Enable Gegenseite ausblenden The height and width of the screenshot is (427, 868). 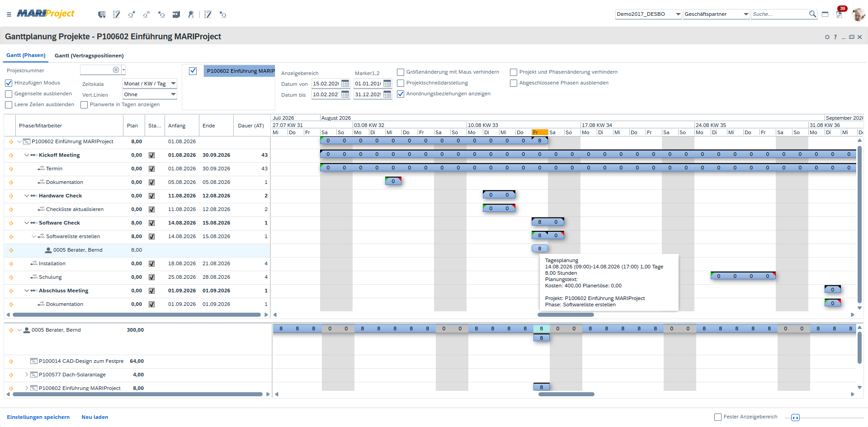click(x=9, y=94)
